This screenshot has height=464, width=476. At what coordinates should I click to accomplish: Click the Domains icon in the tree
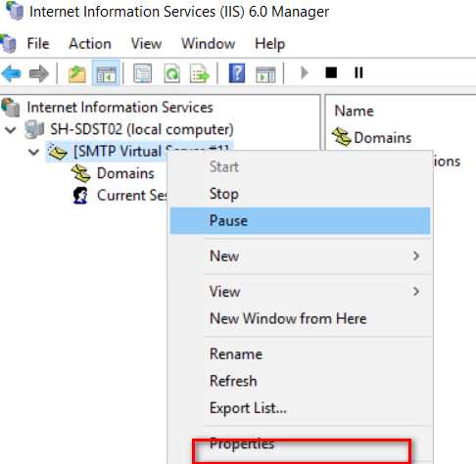point(80,173)
